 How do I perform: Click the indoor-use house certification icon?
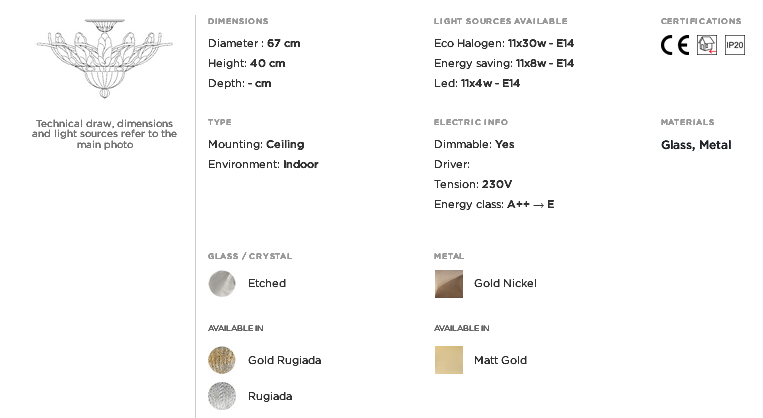707,45
